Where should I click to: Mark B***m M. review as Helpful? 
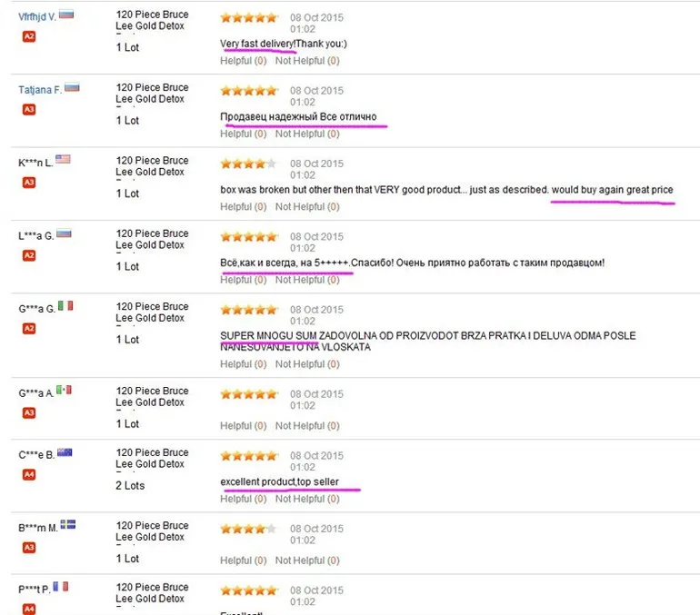[244, 560]
